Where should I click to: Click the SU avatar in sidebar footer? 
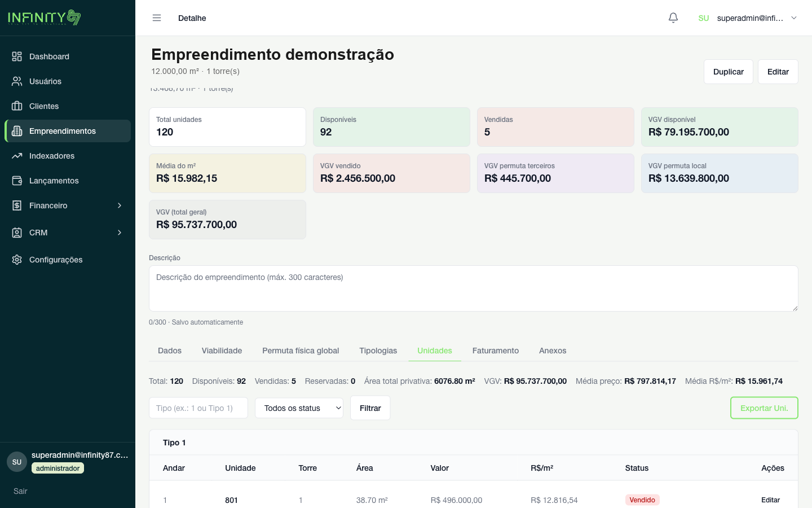[17, 462]
